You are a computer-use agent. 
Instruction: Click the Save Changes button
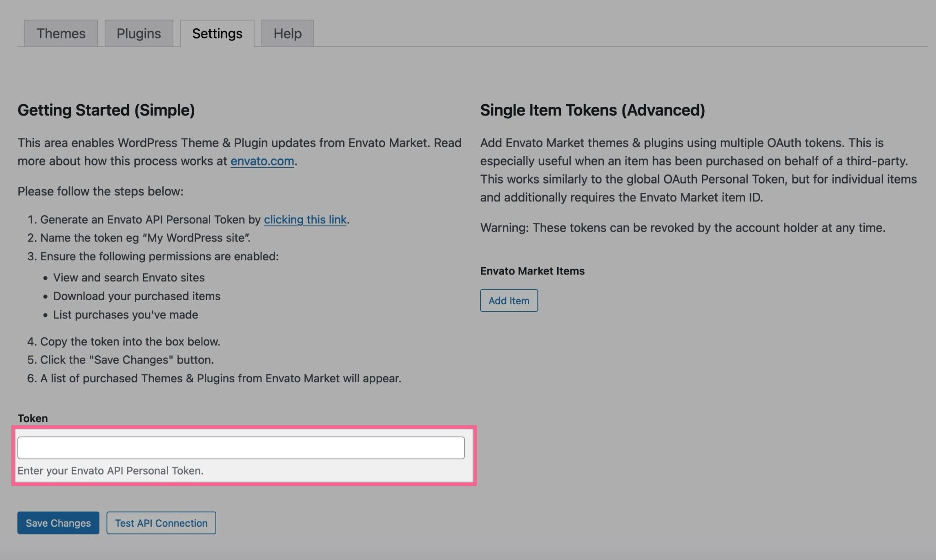coord(58,523)
